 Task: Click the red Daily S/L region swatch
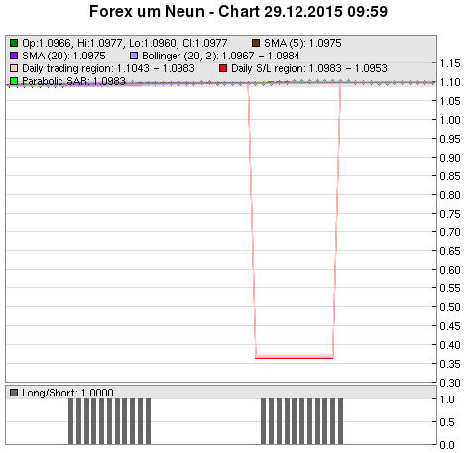[223, 68]
